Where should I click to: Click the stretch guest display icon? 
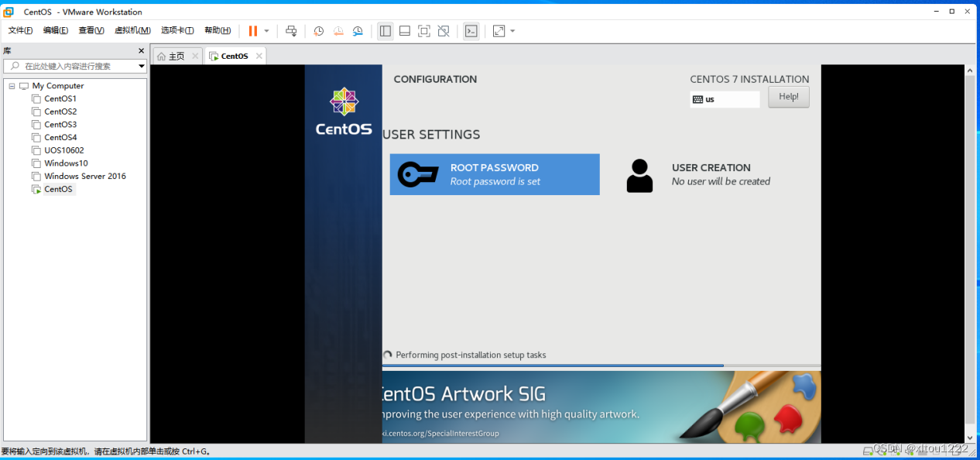click(x=499, y=31)
